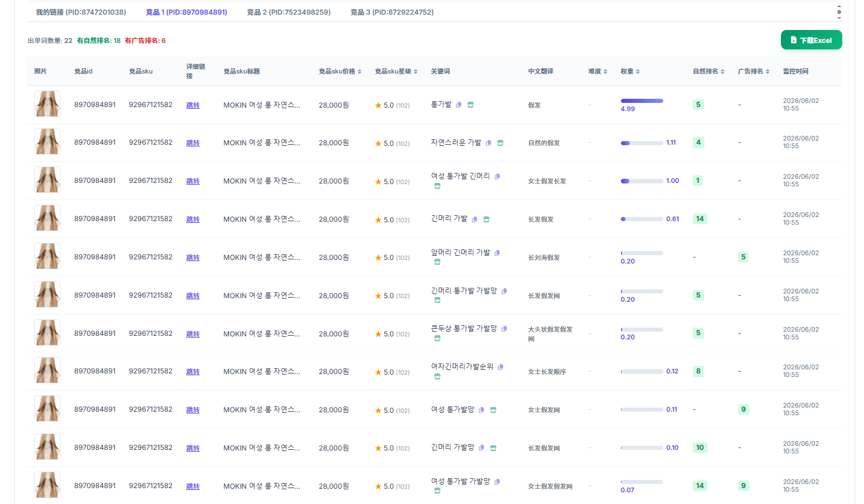
Task: Copy keyword 긴머리 가발망 via copy icon
Action: click(481, 448)
